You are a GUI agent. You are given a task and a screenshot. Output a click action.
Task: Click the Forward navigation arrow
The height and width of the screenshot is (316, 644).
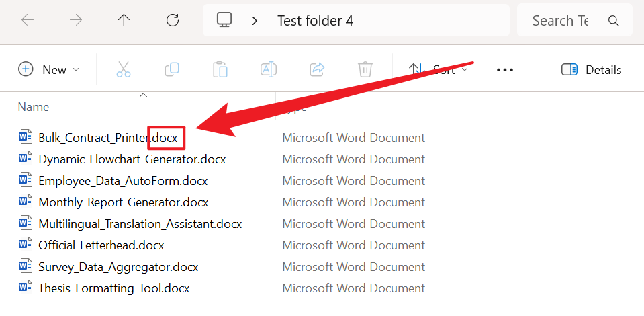(76, 21)
